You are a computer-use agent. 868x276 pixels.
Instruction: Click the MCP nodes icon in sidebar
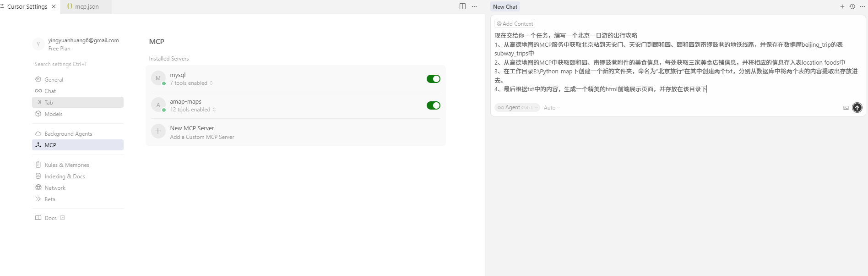(x=38, y=145)
